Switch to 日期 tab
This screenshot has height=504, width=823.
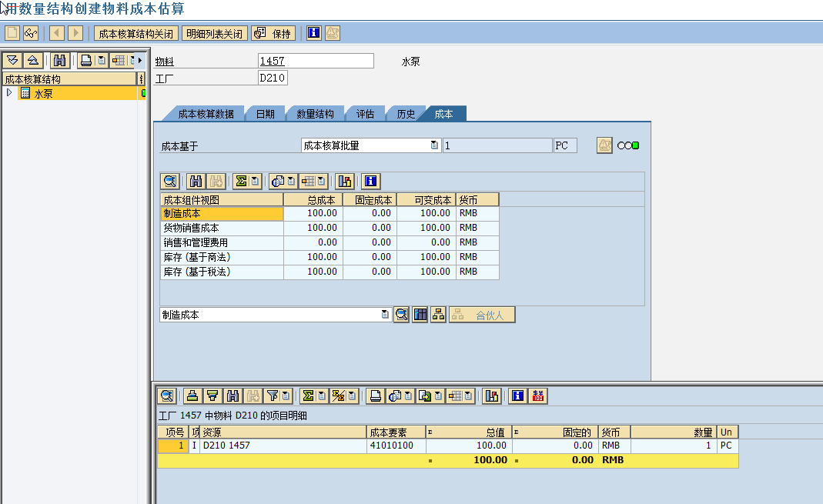(x=266, y=114)
